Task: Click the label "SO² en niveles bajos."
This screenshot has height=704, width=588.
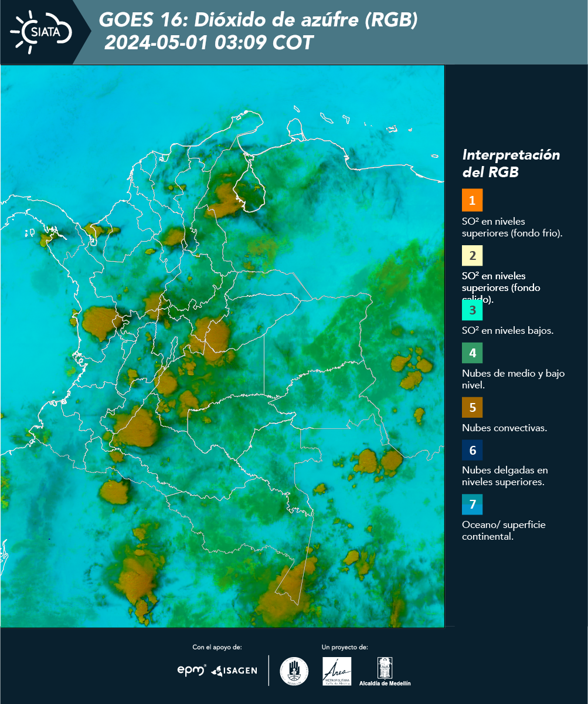Action: pyautogui.click(x=508, y=330)
